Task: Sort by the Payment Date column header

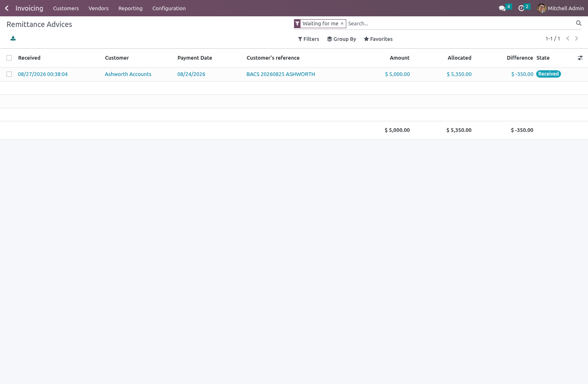Action: tap(195, 58)
